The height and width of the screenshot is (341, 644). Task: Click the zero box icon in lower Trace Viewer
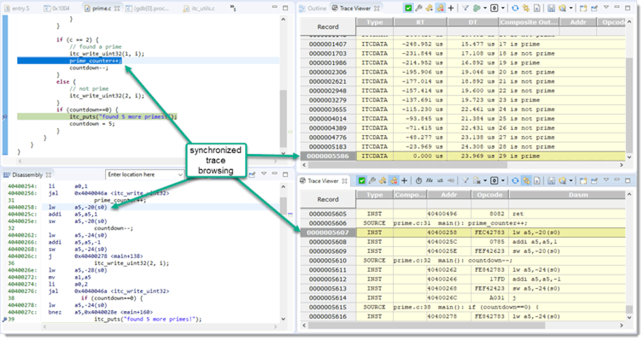pyautogui.click(x=494, y=181)
